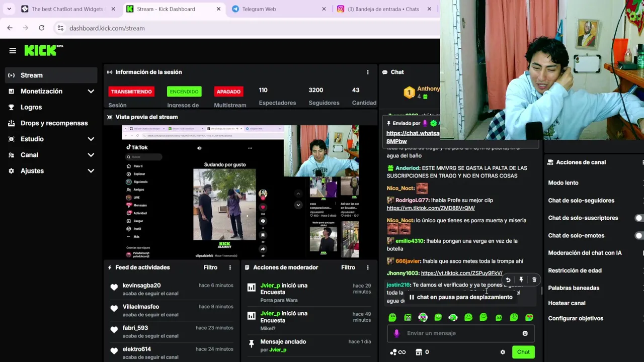Go back in browser history
This screenshot has width=644, height=362.
click(10, 28)
